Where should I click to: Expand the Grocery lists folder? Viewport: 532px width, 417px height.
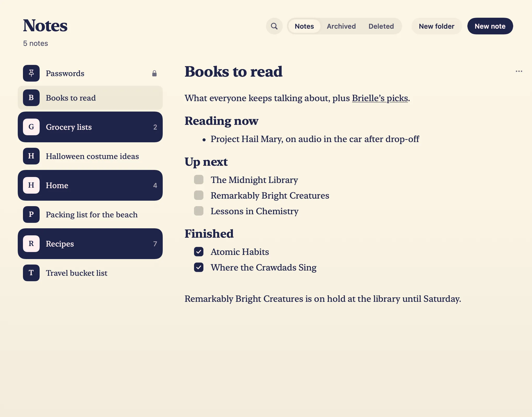click(90, 127)
